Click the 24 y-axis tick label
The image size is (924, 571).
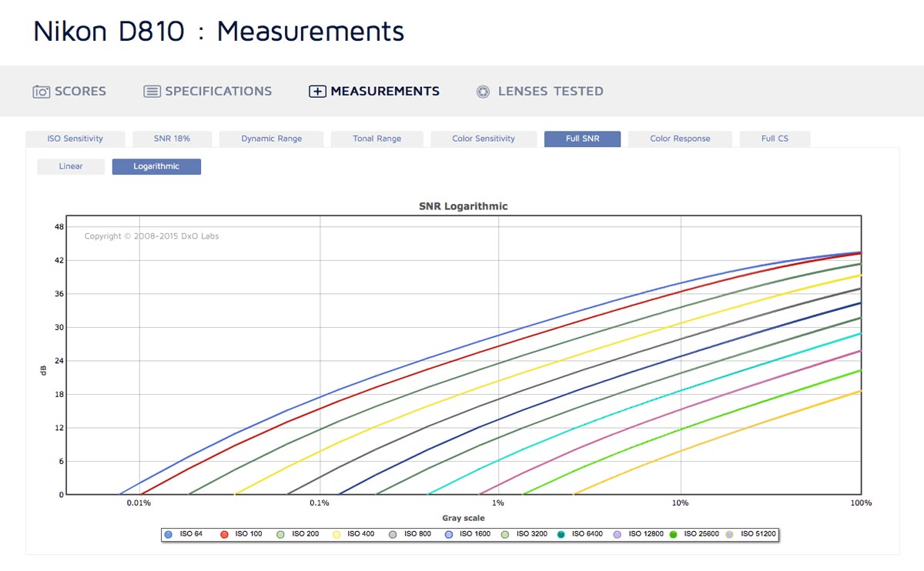pos(59,361)
